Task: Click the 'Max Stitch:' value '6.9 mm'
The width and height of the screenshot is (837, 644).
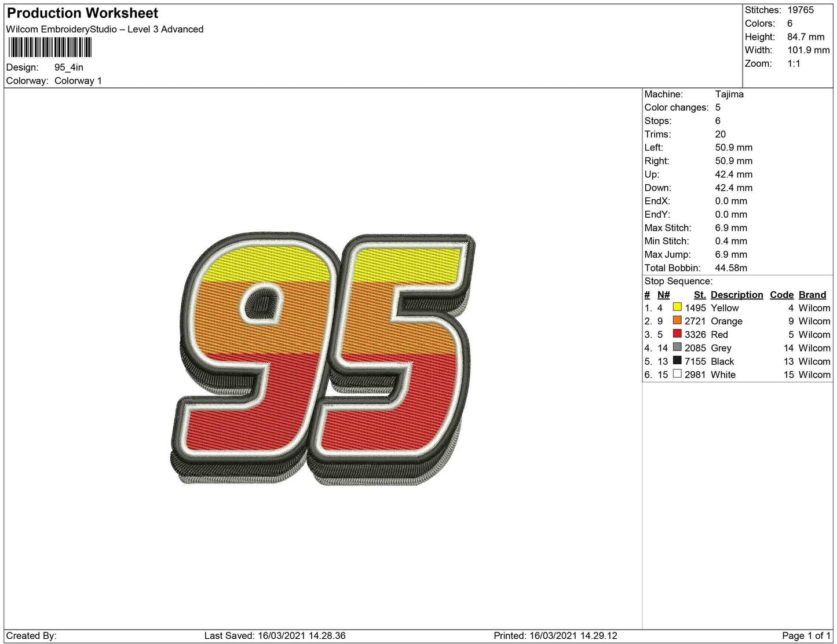Action: [x=731, y=228]
